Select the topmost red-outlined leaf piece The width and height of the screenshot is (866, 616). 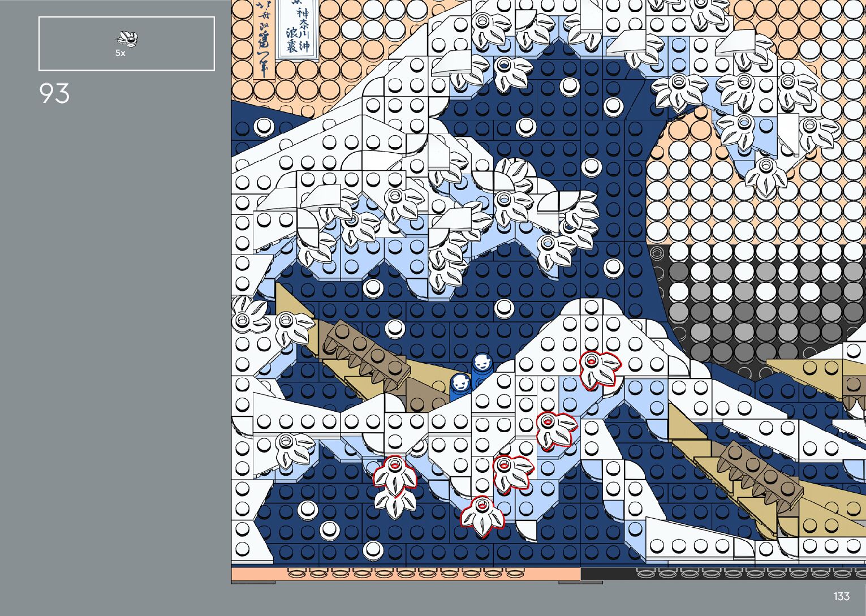click(x=598, y=369)
